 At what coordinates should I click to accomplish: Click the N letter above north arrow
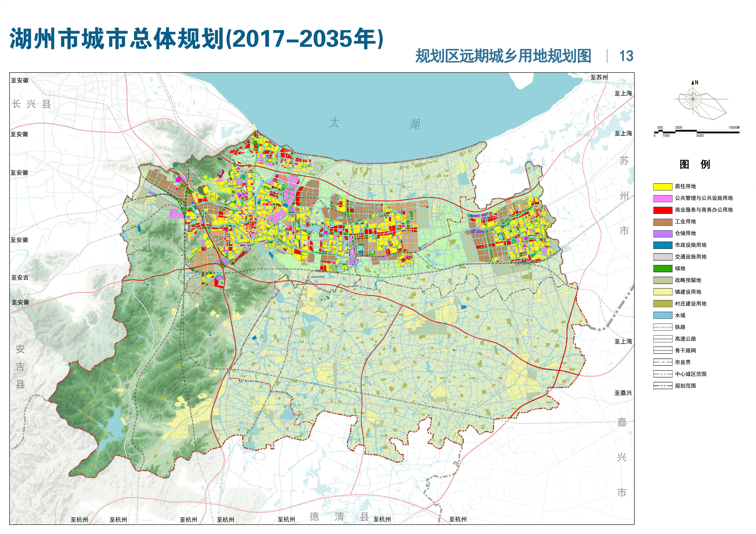click(696, 83)
